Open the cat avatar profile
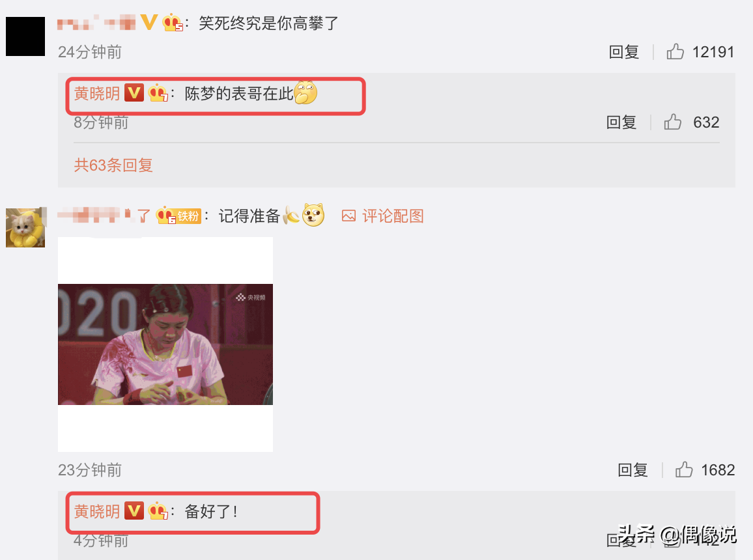The image size is (753, 560). pos(25,227)
